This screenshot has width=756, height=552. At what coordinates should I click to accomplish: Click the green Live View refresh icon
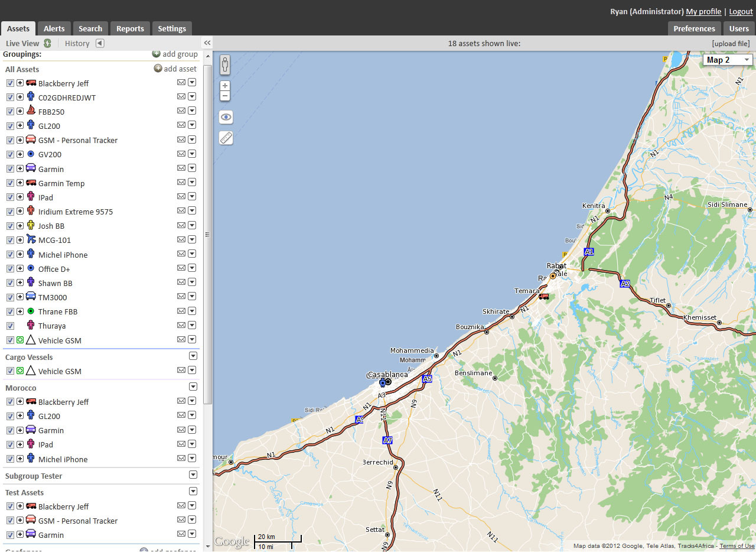(47, 43)
